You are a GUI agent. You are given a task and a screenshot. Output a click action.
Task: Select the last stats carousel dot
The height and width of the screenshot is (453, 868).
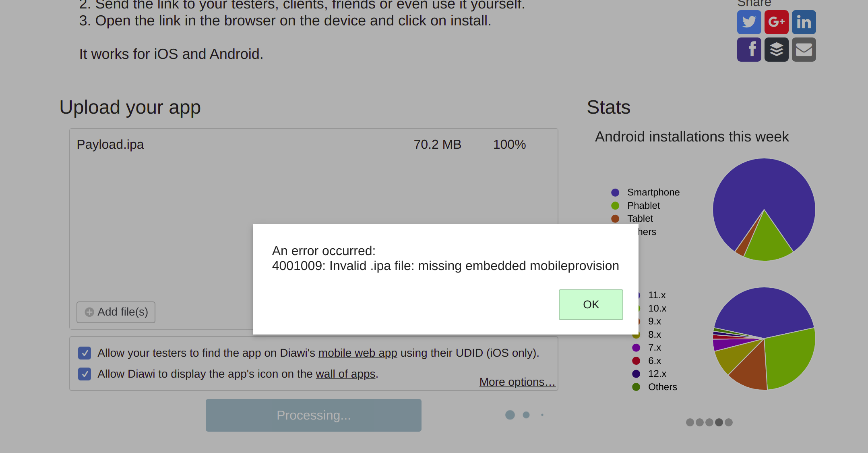pos(729,422)
